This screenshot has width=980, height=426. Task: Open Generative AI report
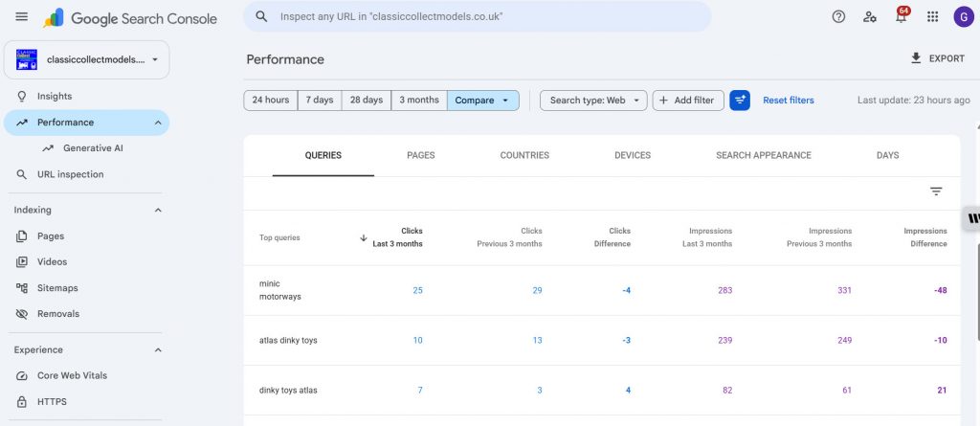coord(93,148)
